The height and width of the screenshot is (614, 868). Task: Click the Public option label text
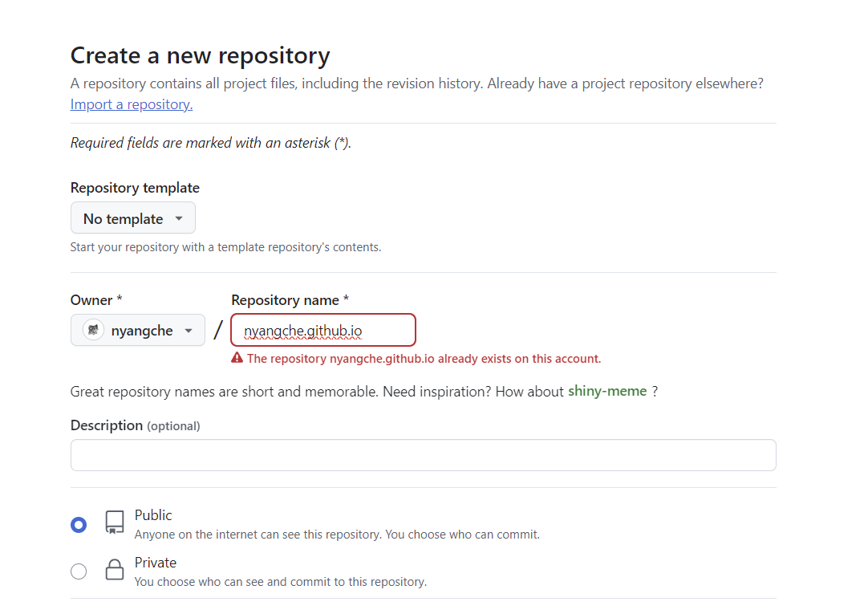point(153,514)
